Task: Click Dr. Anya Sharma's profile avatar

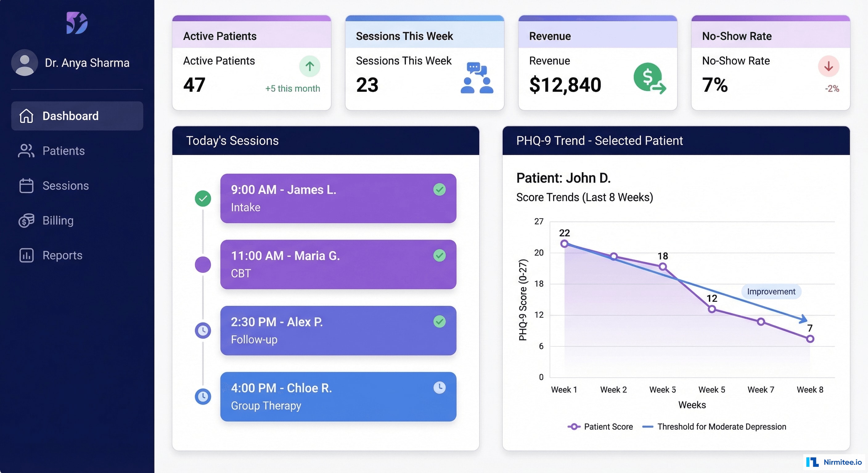Action: [x=24, y=62]
